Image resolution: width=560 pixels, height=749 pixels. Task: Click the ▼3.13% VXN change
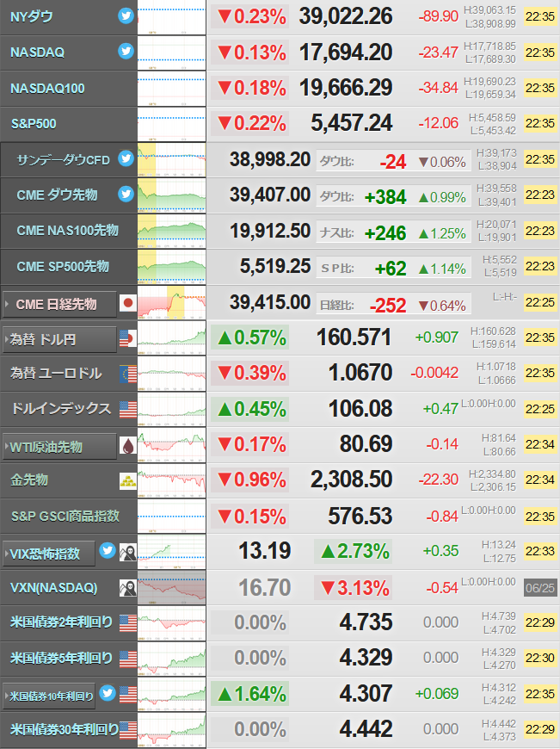coord(354,587)
